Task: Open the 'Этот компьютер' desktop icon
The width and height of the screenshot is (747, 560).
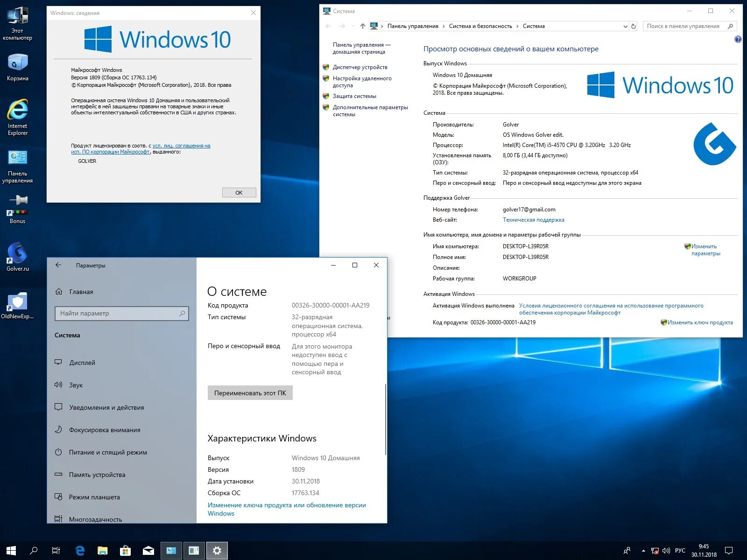Action: click(17, 23)
